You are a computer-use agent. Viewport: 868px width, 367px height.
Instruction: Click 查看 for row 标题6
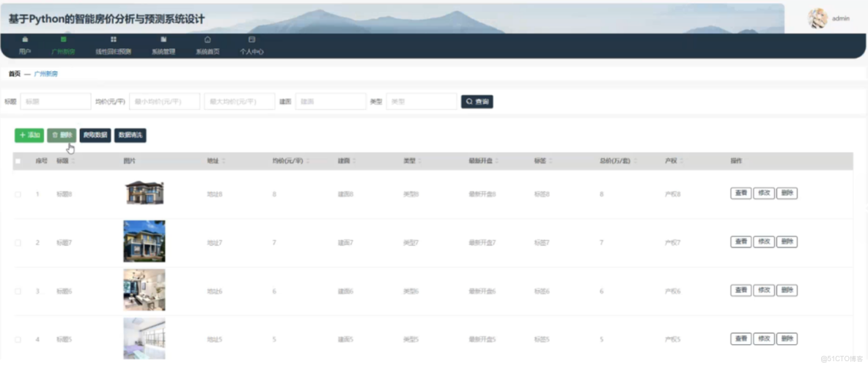(x=740, y=291)
